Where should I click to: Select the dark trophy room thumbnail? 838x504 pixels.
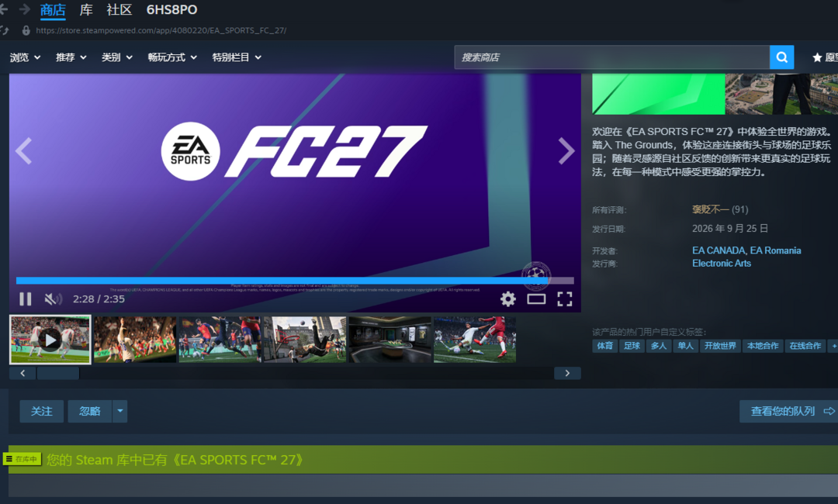[x=390, y=340]
